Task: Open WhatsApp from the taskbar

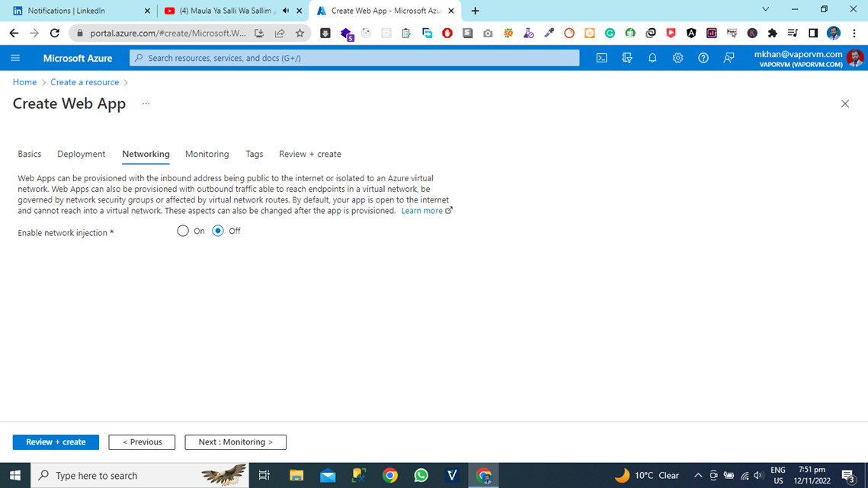Action: (421, 475)
